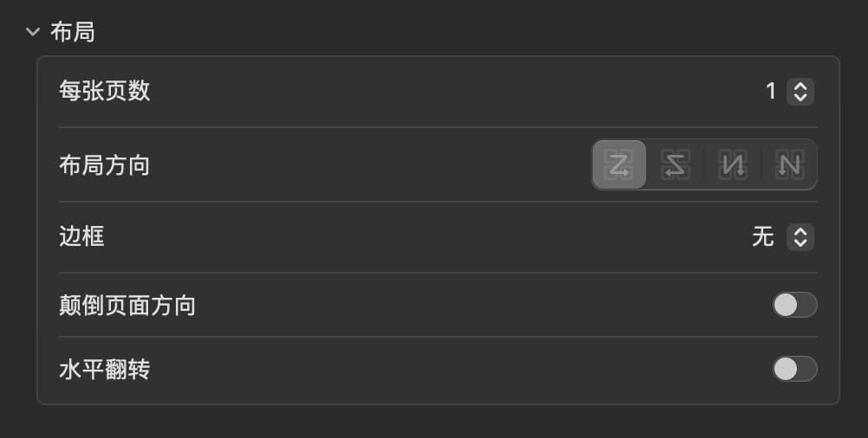Open the 每张页数 dropdown showing 1
Screen dimensions: 868x438
click(788, 92)
